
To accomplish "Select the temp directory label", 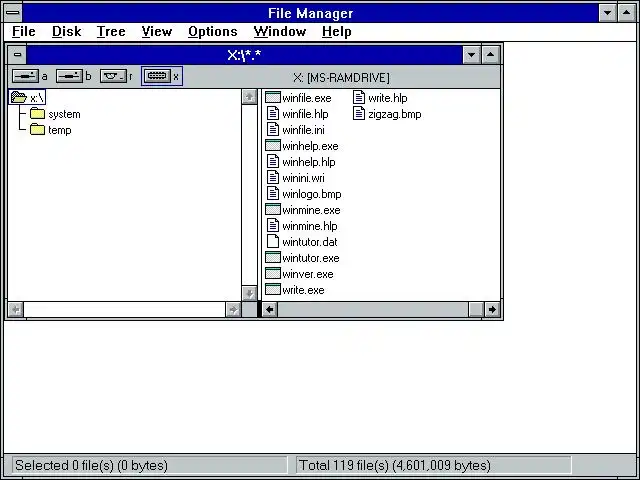I will click(60, 130).
